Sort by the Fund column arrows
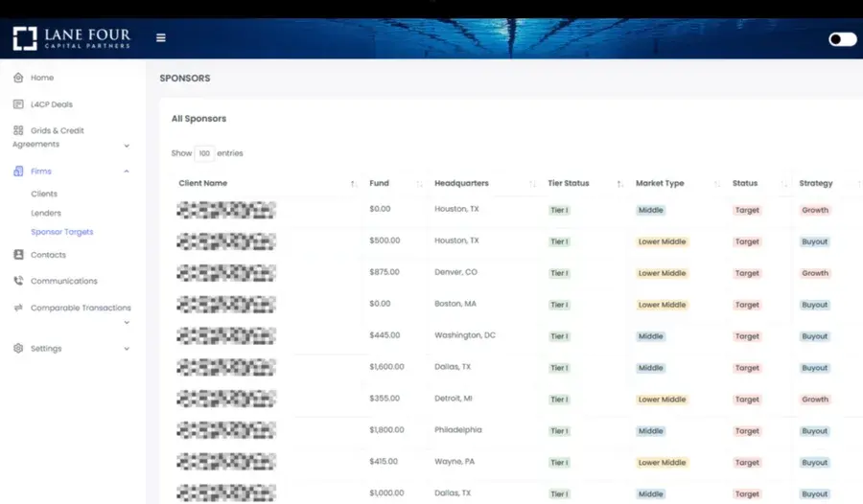 click(419, 184)
